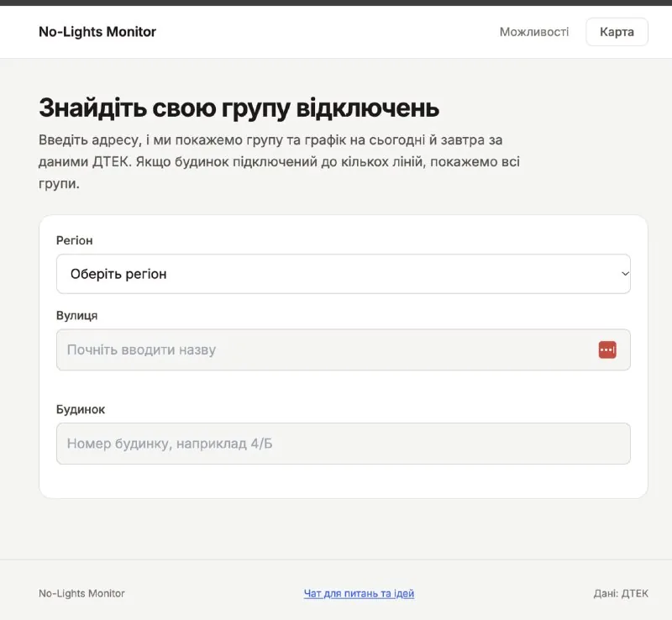
Task: Focus the Будинок house number input
Action: tap(344, 444)
